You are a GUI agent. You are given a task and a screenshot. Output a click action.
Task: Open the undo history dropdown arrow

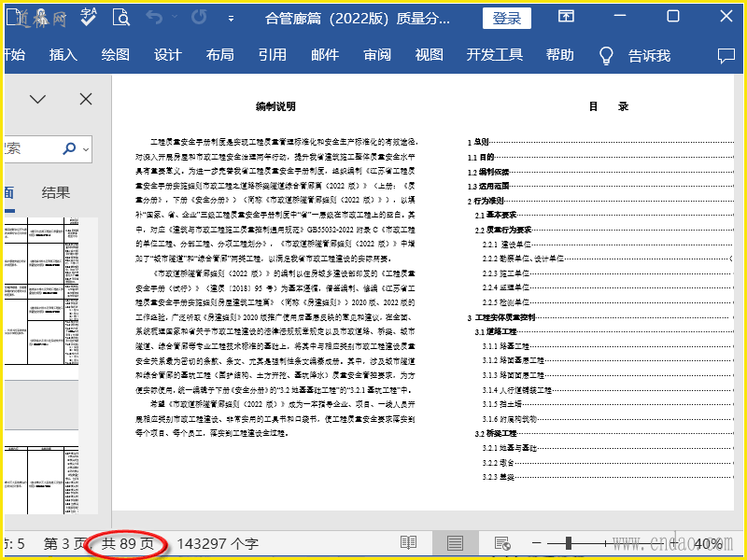(x=175, y=18)
